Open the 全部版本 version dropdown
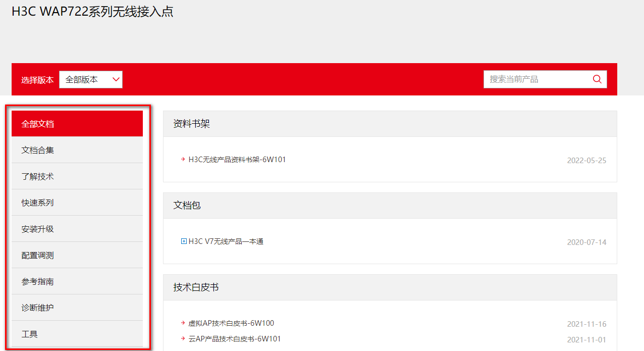 click(91, 79)
